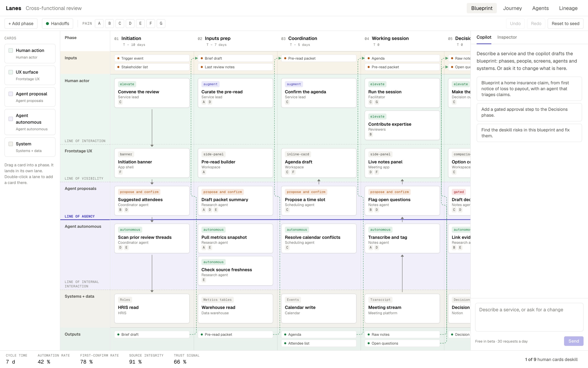The height and width of the screenshot is (368, 588).
Task: Click the Automation rate metric
Action: pyautogui.click(x=54, y=359)
